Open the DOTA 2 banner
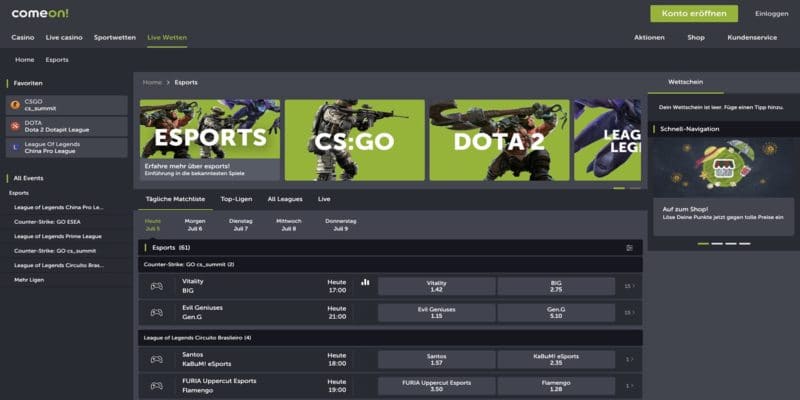The width and height of the screenshot is (800, 400). pyautogui.click(x=499, y=140)
